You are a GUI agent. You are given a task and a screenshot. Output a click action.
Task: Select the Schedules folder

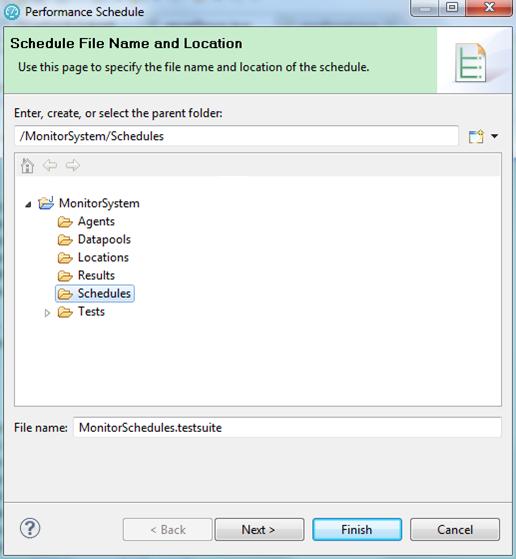(95, 293)
